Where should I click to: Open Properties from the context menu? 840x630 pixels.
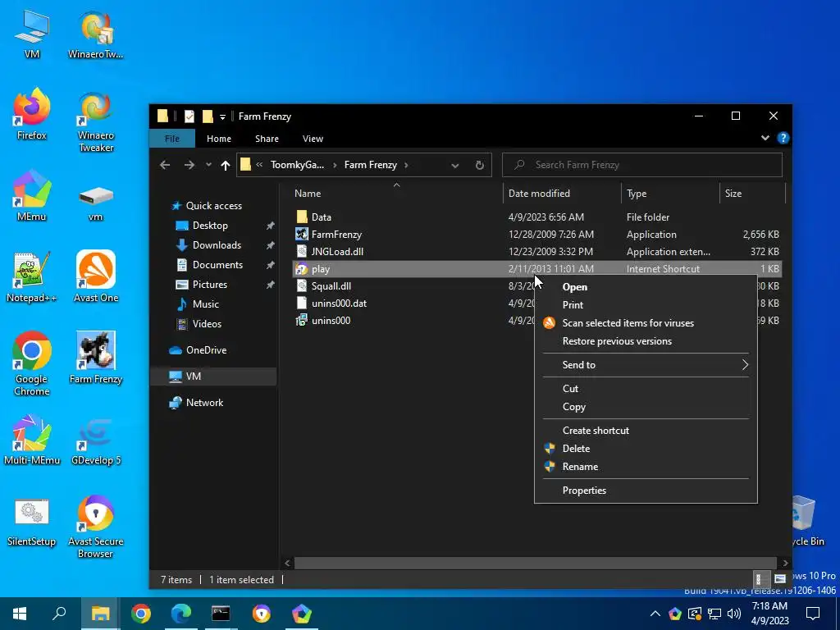coord(646,491)
